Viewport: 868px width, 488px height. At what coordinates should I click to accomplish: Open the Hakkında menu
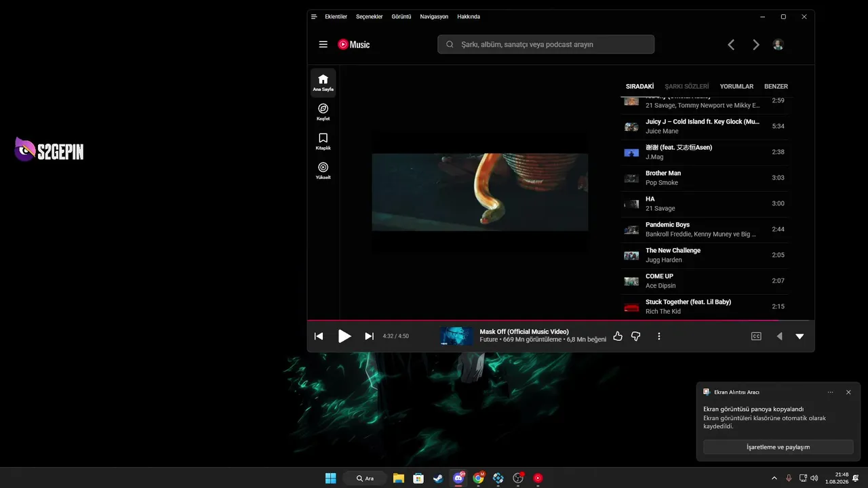pyautogui.click(x=469, y=16)
